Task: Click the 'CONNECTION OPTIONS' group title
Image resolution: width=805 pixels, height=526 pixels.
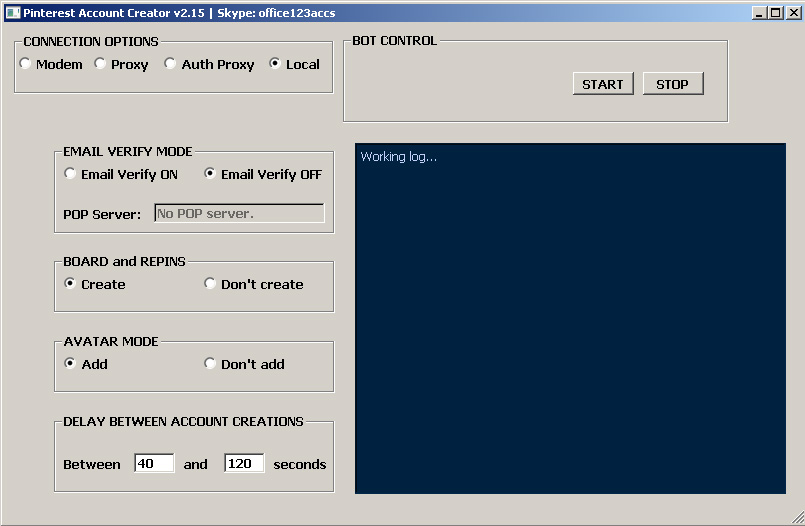Action: click(91, 42)
